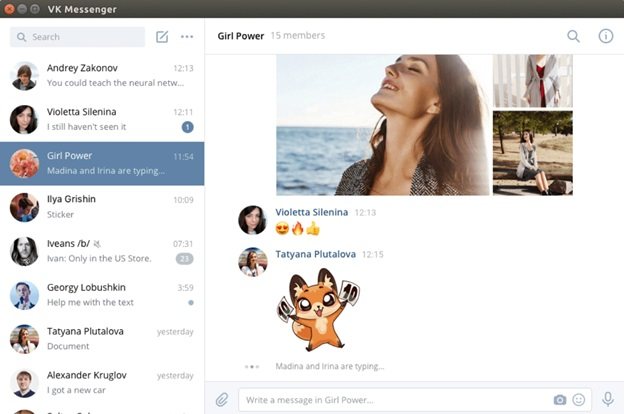This screenshot has width=624, height=414.
Task: Click the paperclip attachment icon
Action: [222, 399]
